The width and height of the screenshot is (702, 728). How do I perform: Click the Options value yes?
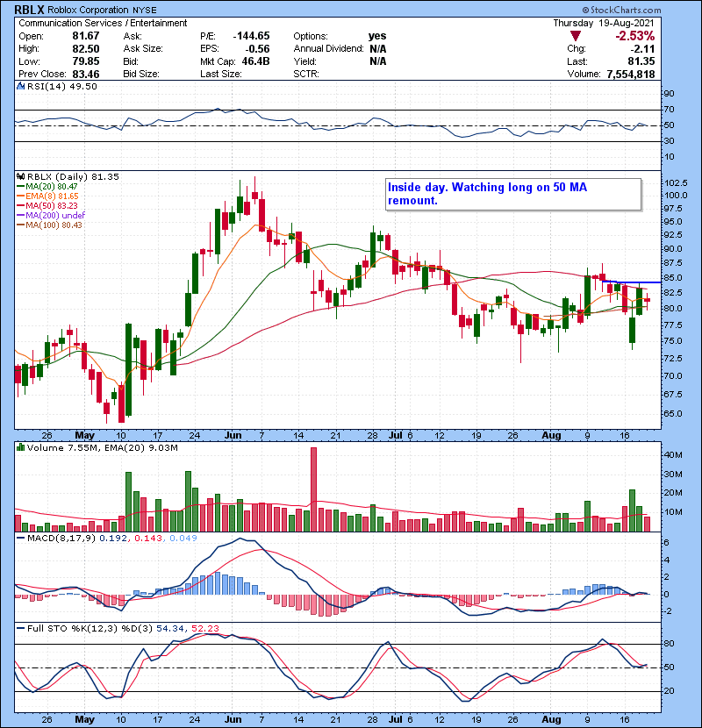point(376,36)
